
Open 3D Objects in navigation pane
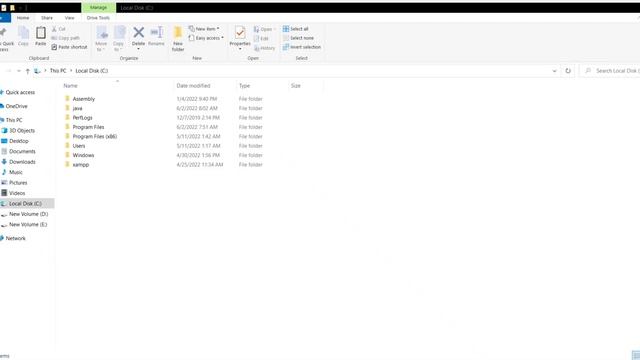(x=22, y=131)
